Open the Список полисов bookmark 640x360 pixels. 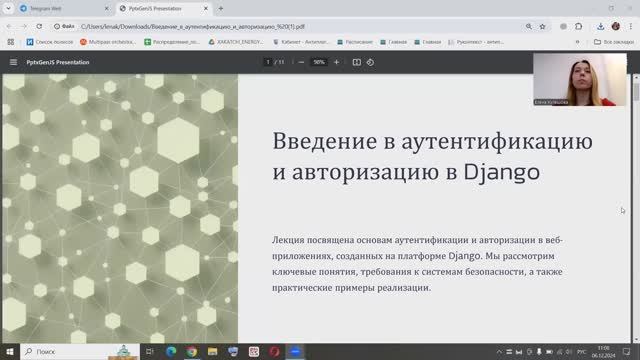point(50,42)
